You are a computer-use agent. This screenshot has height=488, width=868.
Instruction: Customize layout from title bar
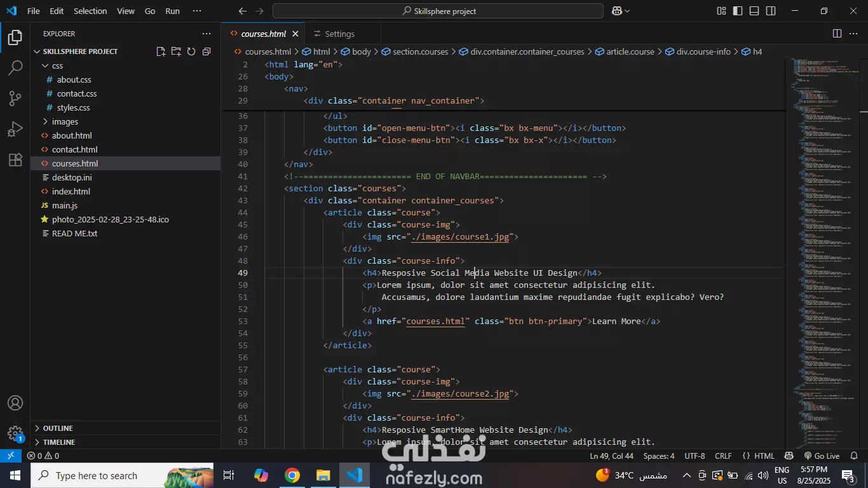coord(721,11)
